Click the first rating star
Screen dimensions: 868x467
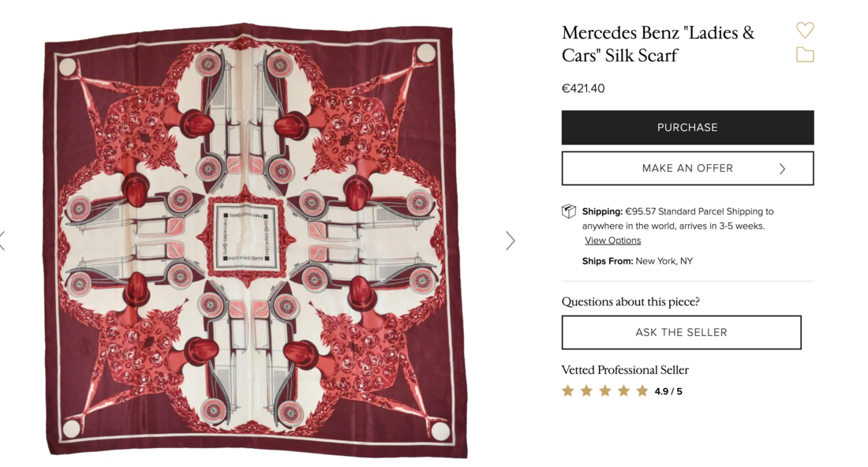point(567,391)
